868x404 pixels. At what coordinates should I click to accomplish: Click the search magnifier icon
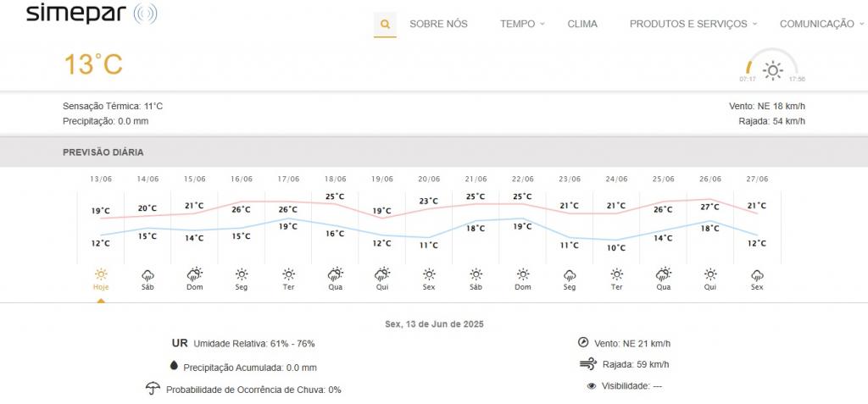pyautogui.click(x=385, y=25)
